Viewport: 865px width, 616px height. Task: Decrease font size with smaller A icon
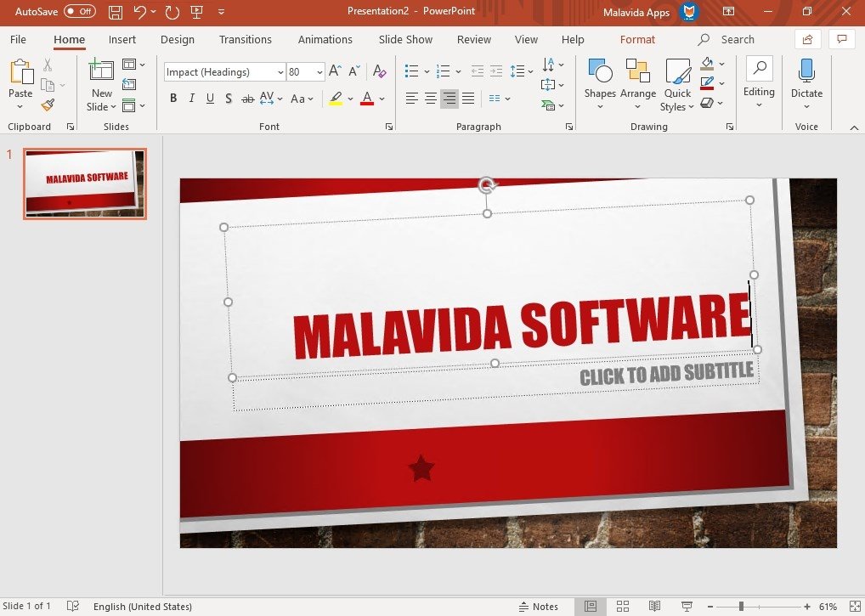(x=354, y=71)
